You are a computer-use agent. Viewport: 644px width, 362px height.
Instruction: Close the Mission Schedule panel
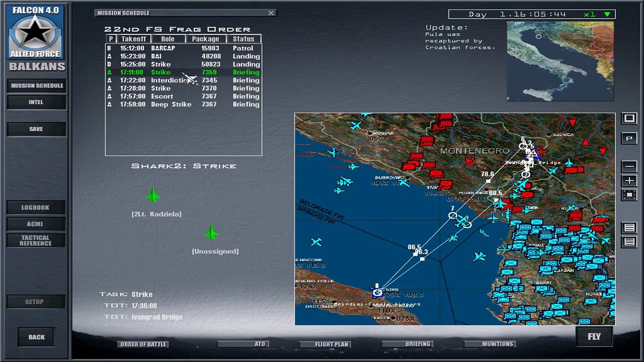[271, 13]
